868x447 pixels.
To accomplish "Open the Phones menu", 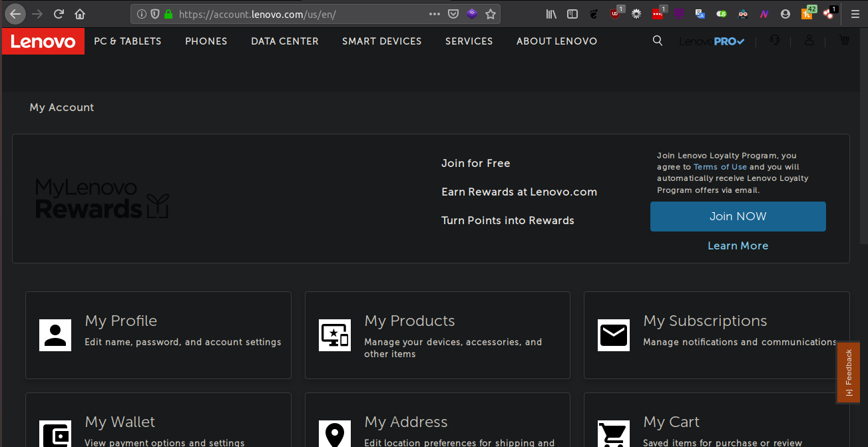I will click(x=206, y=41).
